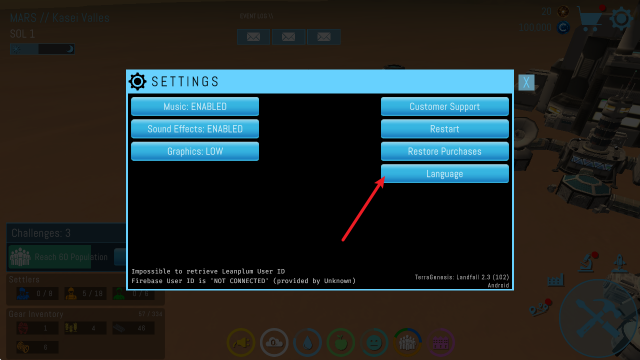Open the shopping cart store
Viewport: 640px width, 360px height.
(590, 18)
